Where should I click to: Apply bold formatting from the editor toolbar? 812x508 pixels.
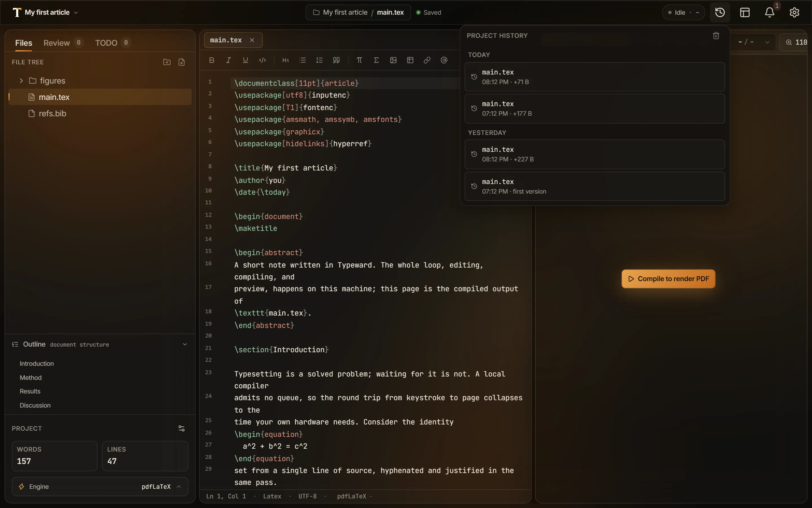(211, 60)
